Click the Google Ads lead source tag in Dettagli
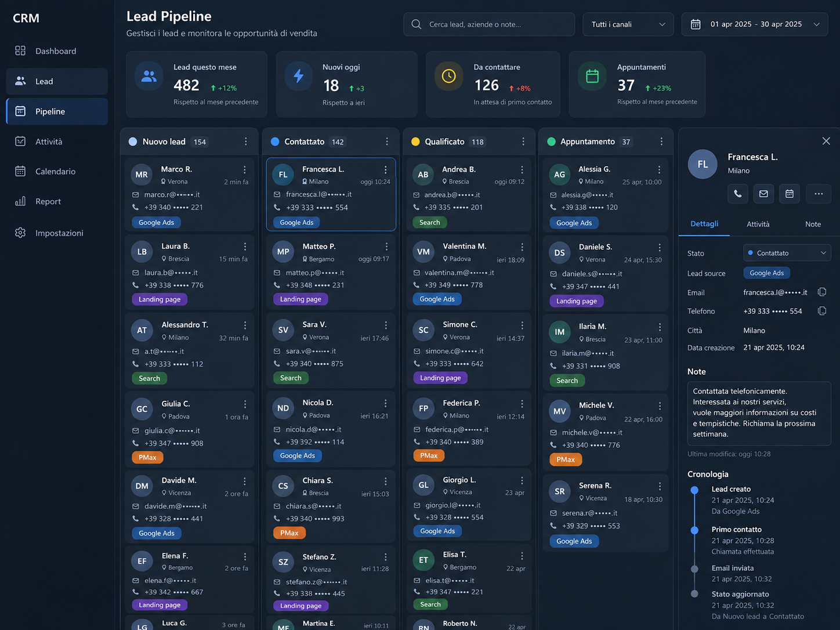The height and width of the screenshot is (630, 840). pyautogui.click(x=766, y=273)
